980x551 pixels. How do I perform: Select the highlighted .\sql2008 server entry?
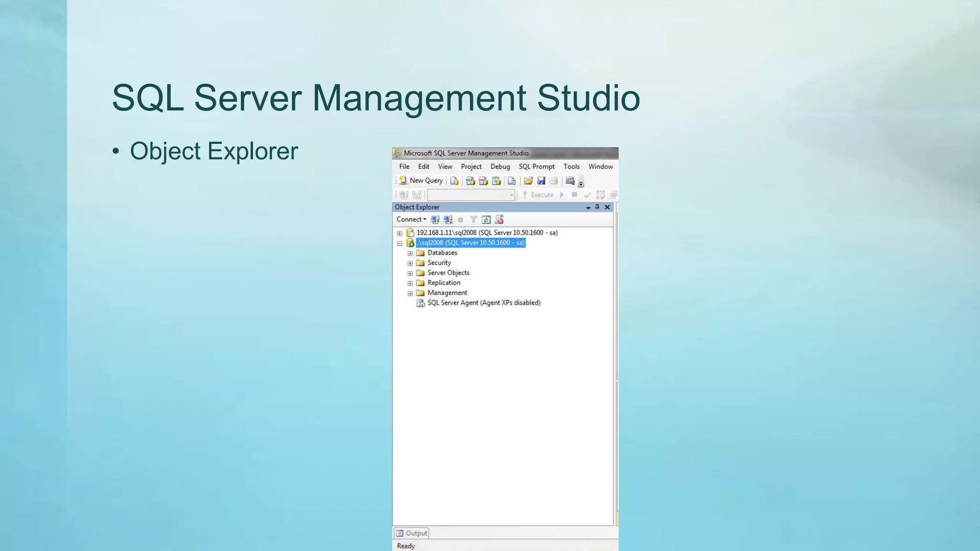click(471, 243)
